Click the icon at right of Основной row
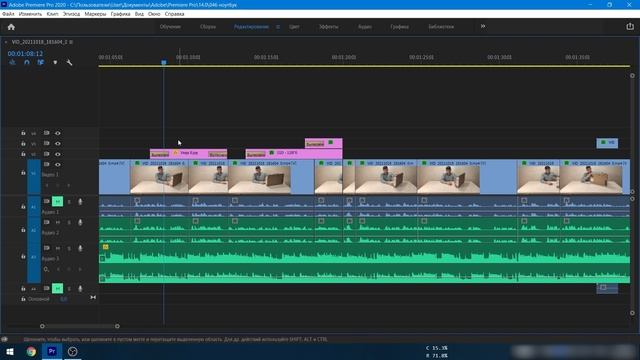This screenshot has width=640, height=360. click(93, 298)
